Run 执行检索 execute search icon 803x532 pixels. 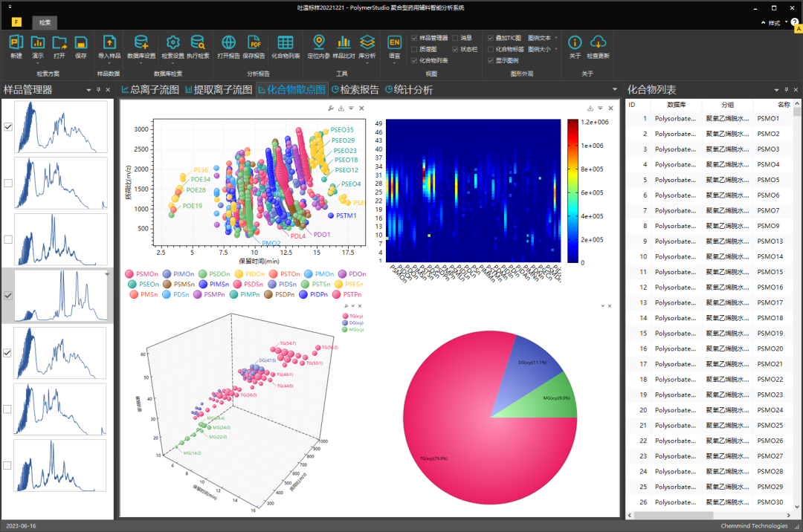[198, 42]
